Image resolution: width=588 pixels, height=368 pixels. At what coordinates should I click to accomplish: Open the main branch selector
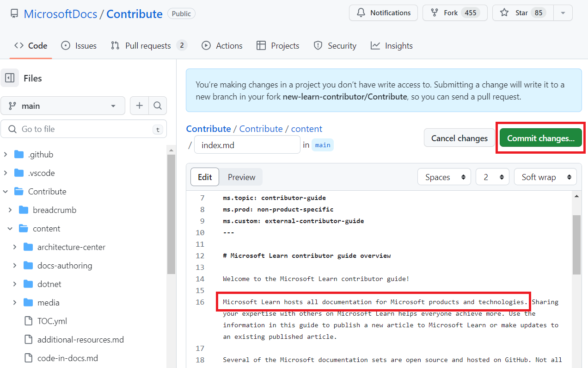point(63,106)
